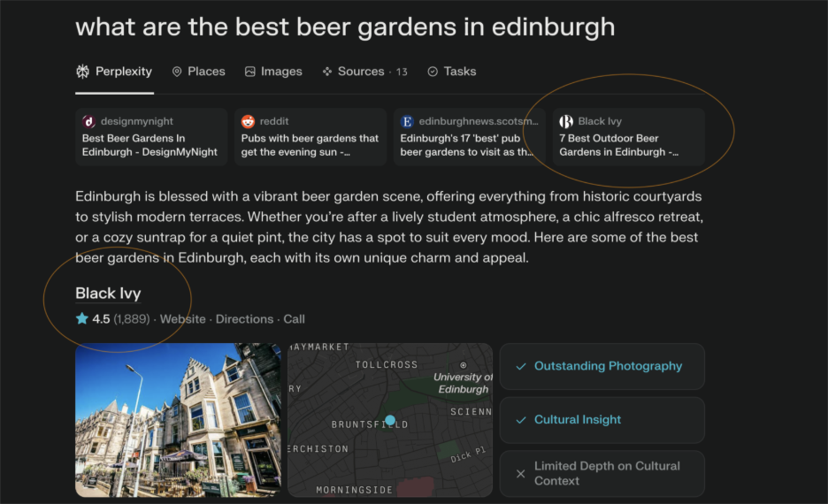Image resolution: width=828 pixels, height=504 pixels.
Task: Switch to the Tasks tab
Action: (x=451, y=72)
